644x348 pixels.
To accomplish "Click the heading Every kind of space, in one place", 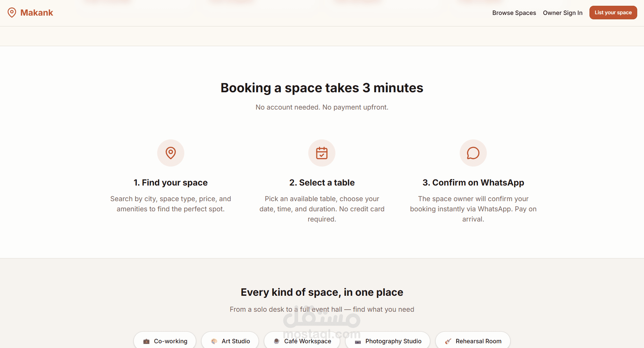I will pos(322,292).
